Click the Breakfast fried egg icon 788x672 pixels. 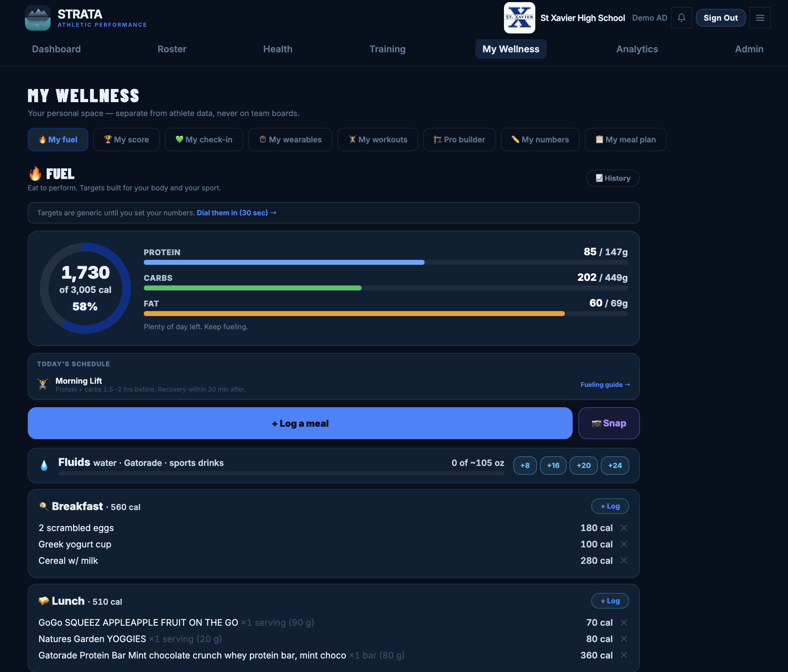click(43, 506)
